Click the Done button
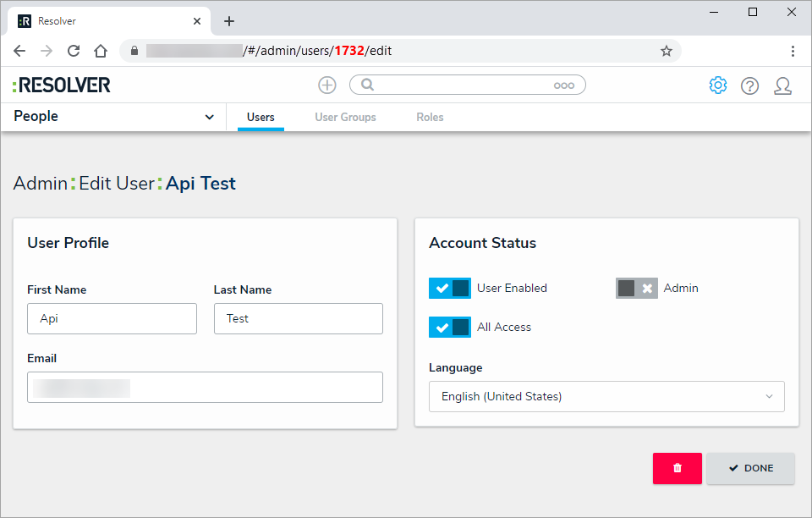812x518 pixels. click(x=750, y=468)
